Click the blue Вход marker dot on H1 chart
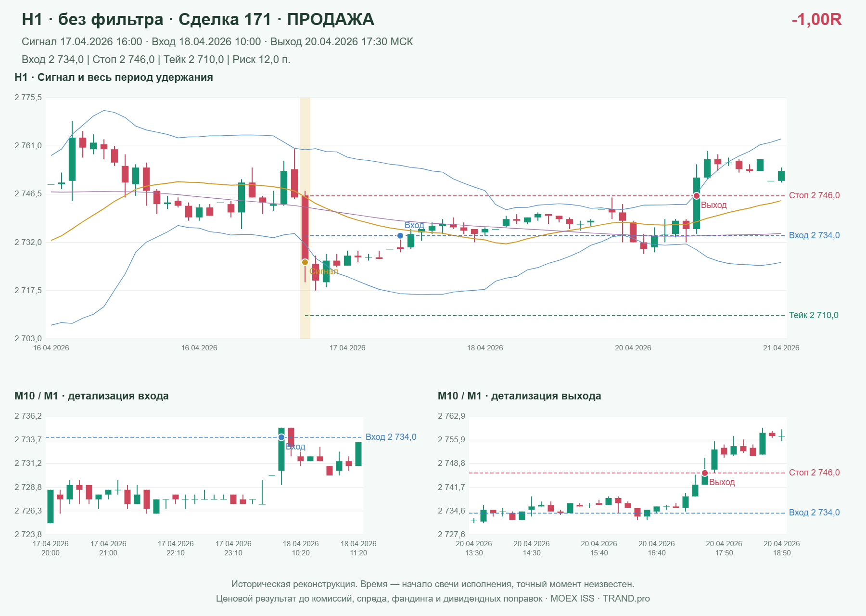 pos(400,236)
